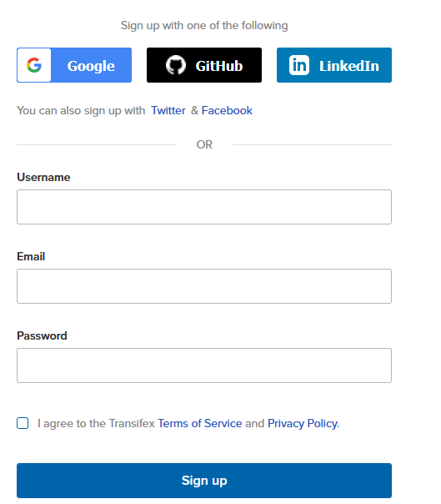Submit with the blue Sign up button

[204, 481]
